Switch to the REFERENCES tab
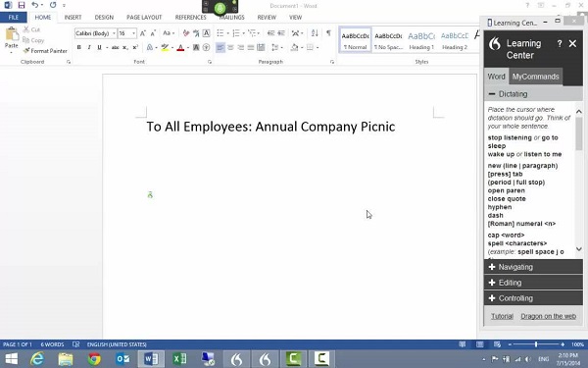 coord(190,18)
